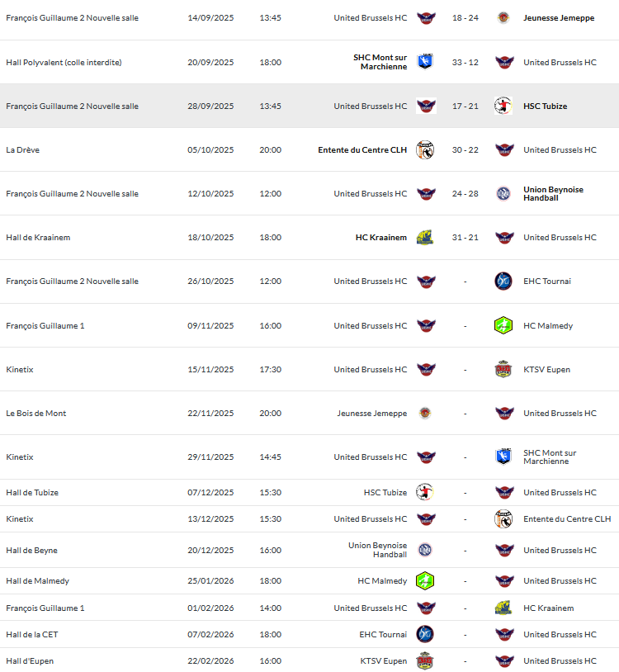Image resolution: width=619 pixels, height=672 pixels.
Task: Click HSC Tubize logo in 28/09/2025 match
Action: click(x=503, y=106)
